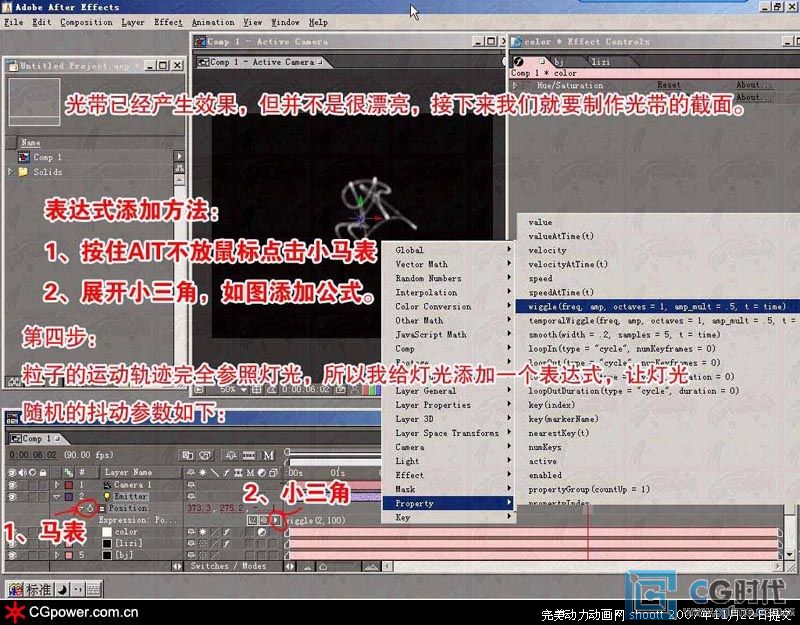
Task: Click the Solids folder icon
Action: click(23, 172)
